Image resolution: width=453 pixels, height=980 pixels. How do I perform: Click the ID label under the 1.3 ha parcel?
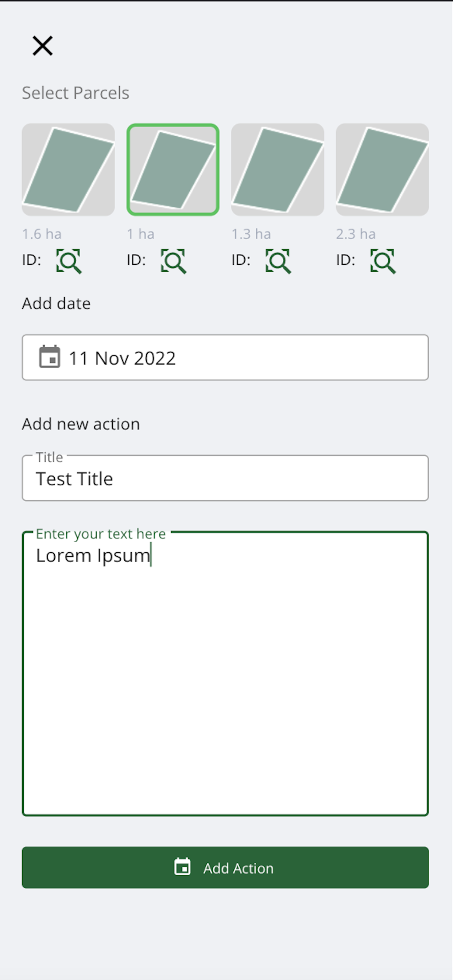[x=241, y=260]
